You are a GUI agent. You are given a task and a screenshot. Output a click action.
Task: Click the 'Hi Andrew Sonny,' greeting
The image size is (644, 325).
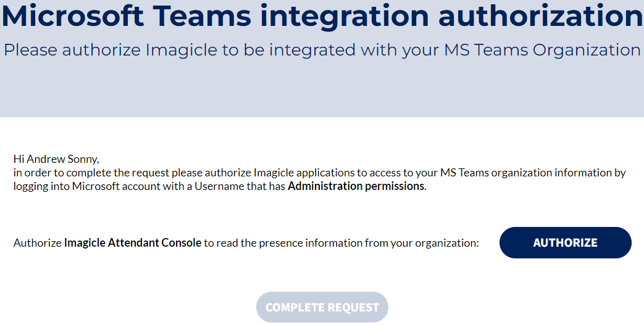(x=56, y=159)
